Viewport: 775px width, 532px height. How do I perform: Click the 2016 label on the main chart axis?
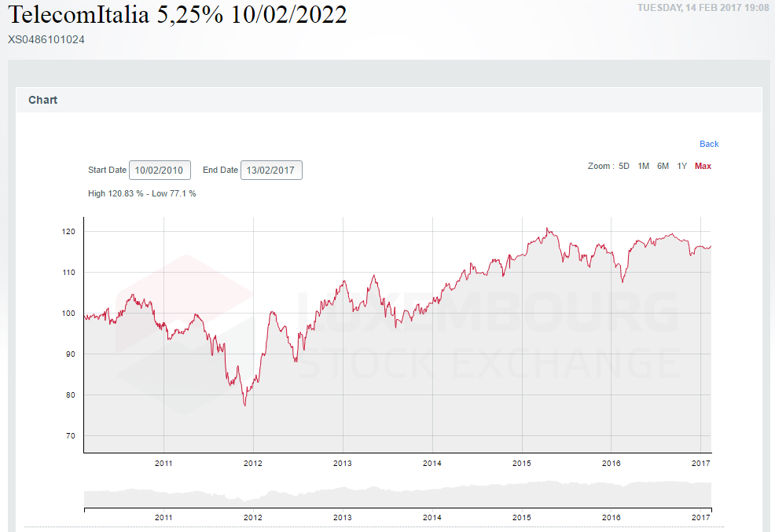[612, 464]
